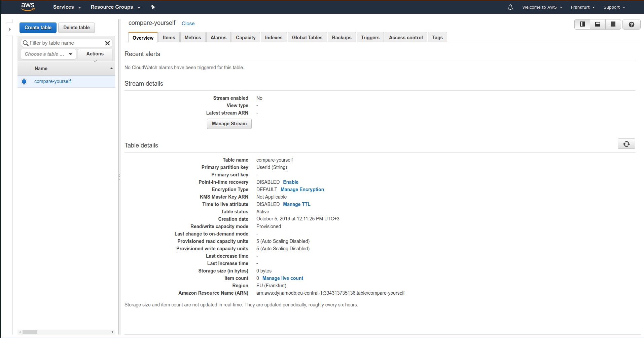Switch to full pane layout icon
The height and width of the screenshot is (338, 644).
coord(613,24)
